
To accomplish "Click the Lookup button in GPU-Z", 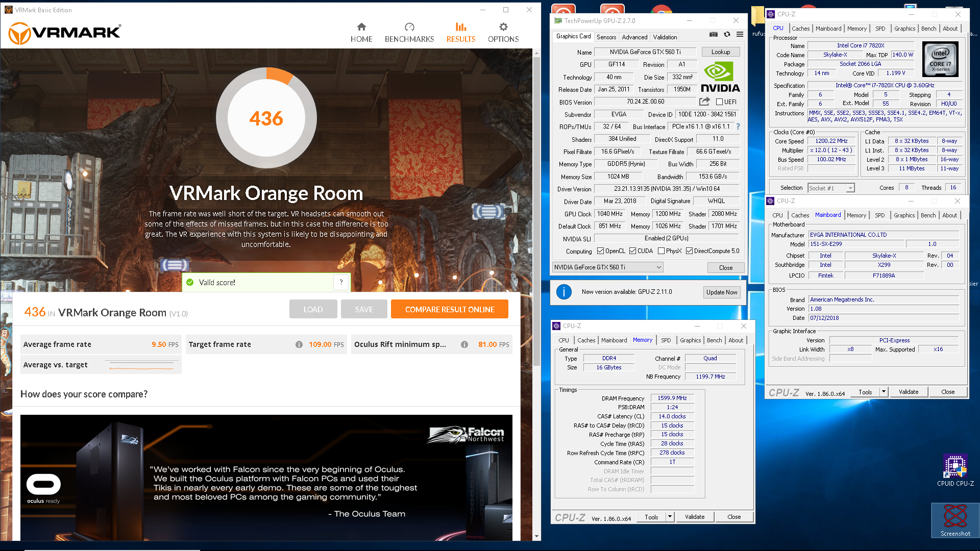I will pyautogui.click(x=721, y=52).
